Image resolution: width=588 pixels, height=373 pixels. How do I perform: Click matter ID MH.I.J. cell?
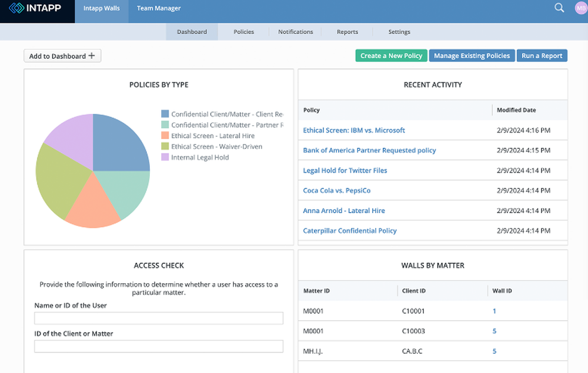click(x=313, y=351)
